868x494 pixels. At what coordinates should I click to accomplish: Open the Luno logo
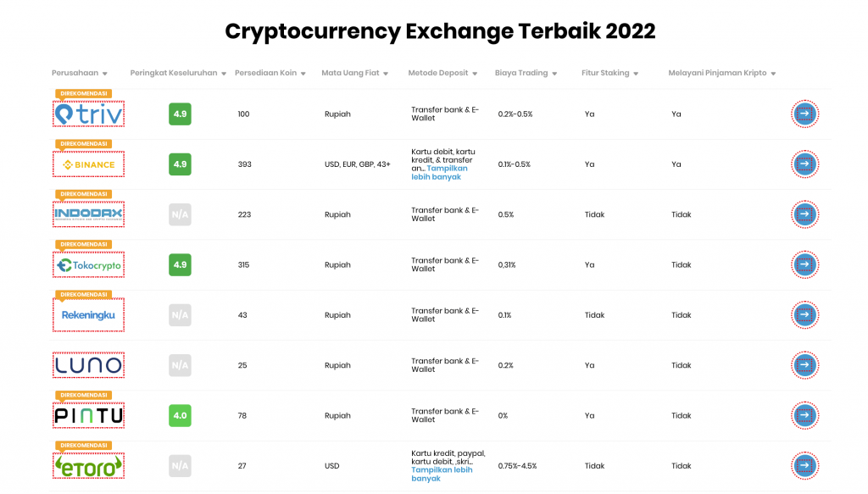click(x=88, y=365)
